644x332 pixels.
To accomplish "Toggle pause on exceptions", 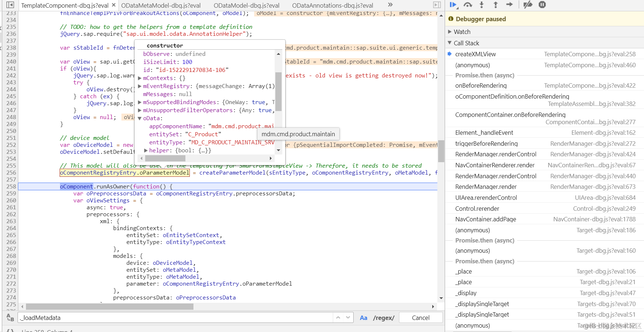I will click(542, 5).
